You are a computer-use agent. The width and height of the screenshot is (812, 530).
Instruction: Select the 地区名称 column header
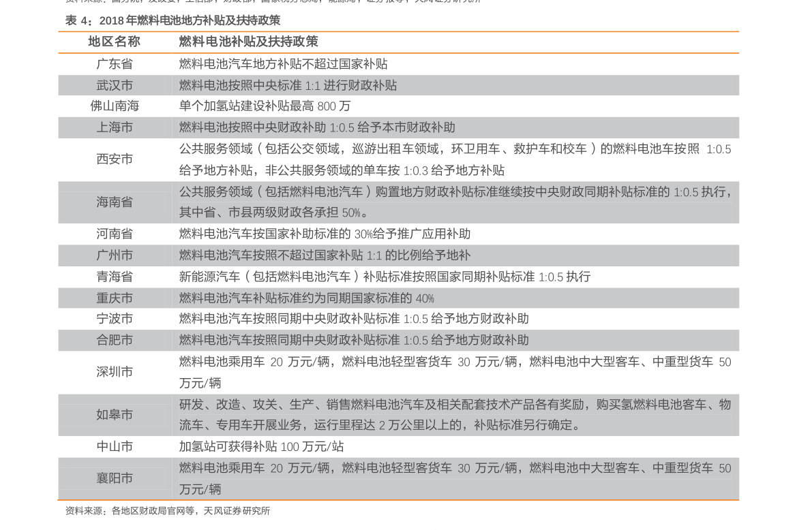click(x=115, y=42)
